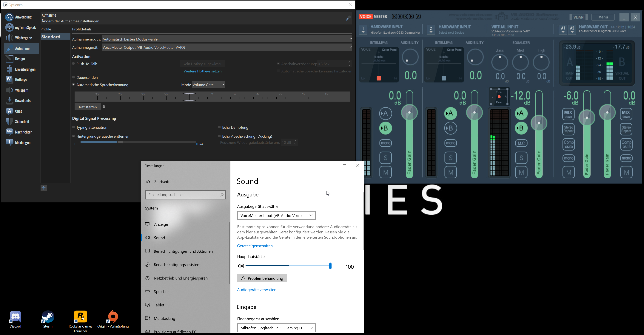Toggle B bus routing on Voicemeeter hardware input 1
The height and width of the screenshot is (335, 644).
pyautogui.click(x=386, y=128)
